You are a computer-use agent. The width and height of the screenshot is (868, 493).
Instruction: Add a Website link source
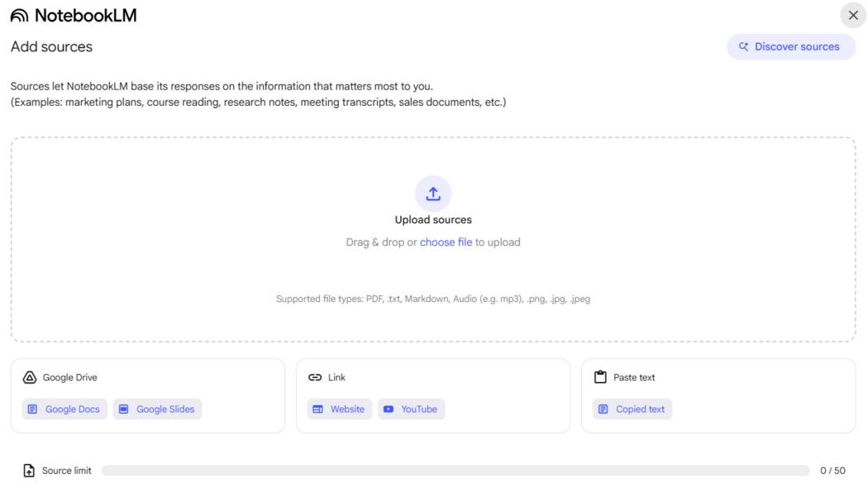(339, 409)
